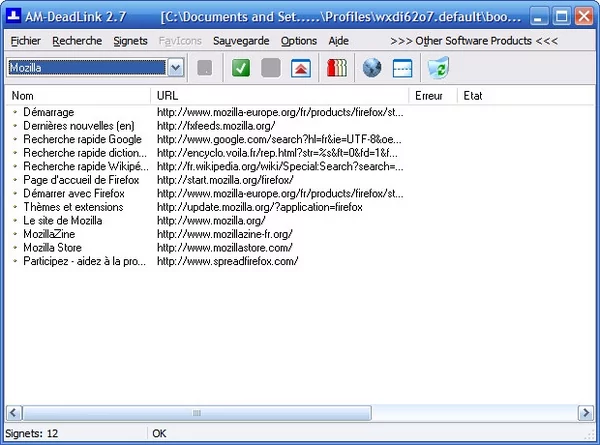Open the Sauvegarde menu
Screen dimensions: 600x445
click(x=241, y=41)
